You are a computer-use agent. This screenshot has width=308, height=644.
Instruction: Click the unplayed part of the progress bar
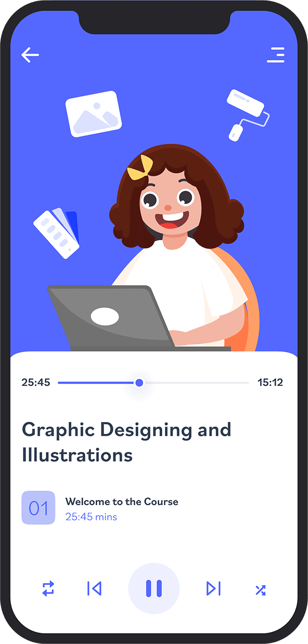(x=196, y=383)
